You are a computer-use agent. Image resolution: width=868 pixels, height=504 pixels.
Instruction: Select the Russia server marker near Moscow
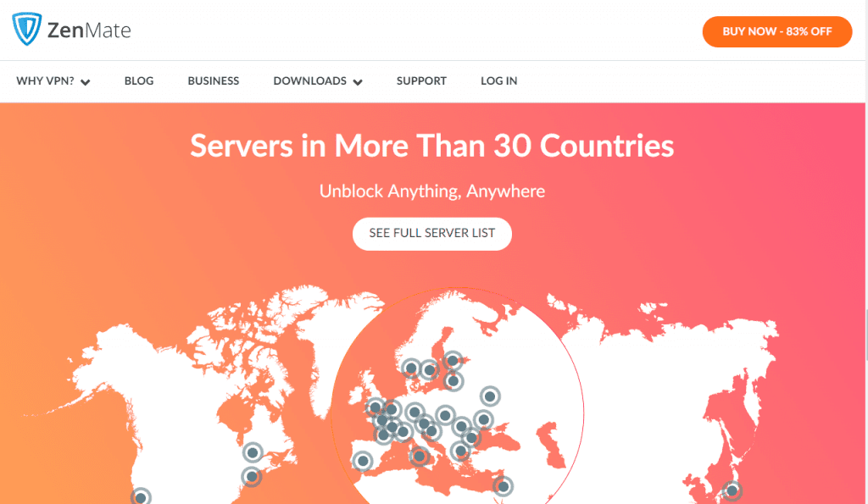pos(490,396)
